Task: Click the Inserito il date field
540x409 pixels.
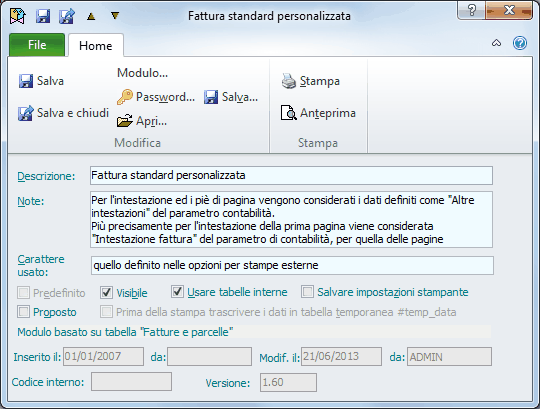Action: (103, 356)
